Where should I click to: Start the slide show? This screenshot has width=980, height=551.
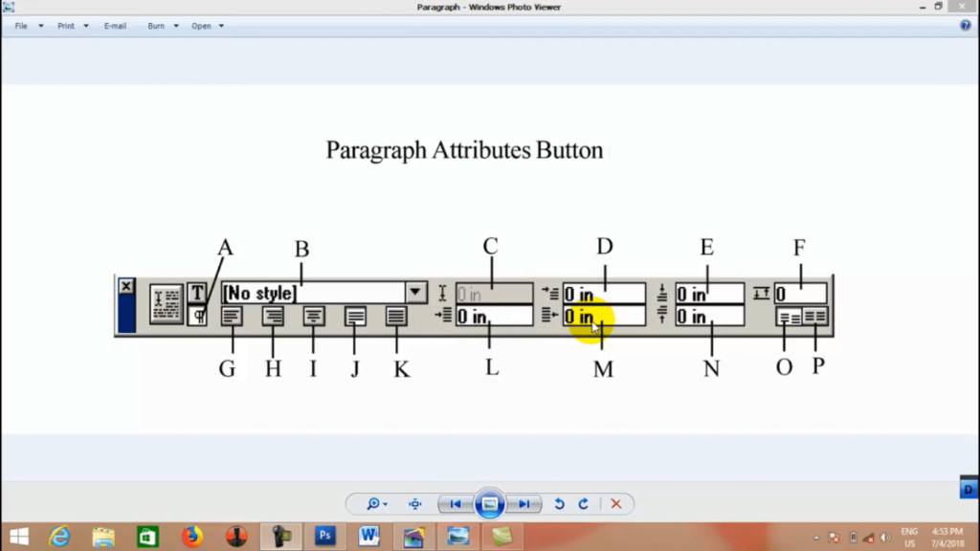point(489,503)
